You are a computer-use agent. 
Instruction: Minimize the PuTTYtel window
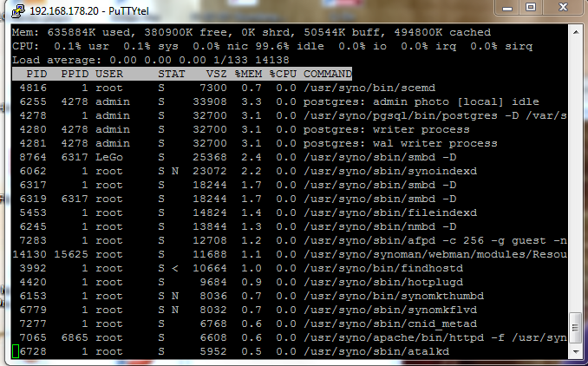point(507,8)
